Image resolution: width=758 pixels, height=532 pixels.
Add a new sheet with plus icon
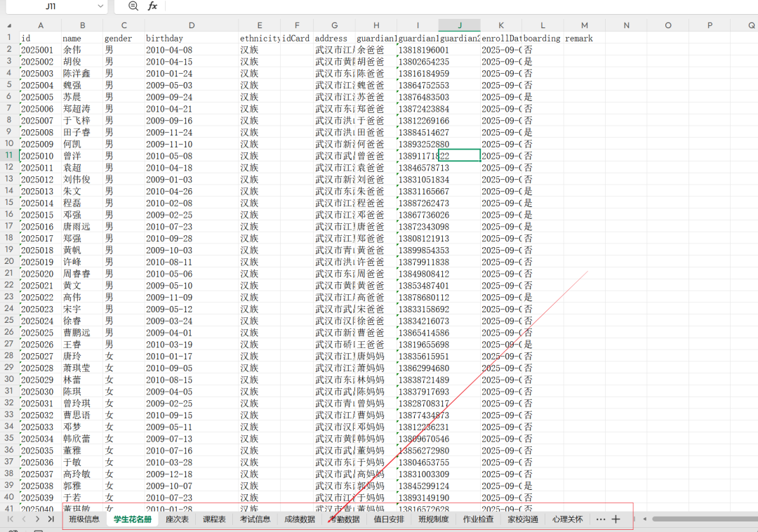pos(616,519)
